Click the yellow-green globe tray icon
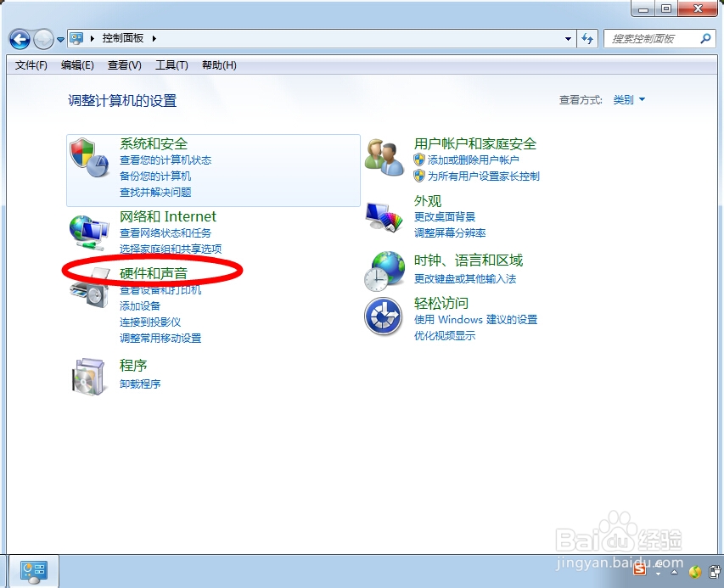This screenshot has height=588, width=724. tap(695, 573)
